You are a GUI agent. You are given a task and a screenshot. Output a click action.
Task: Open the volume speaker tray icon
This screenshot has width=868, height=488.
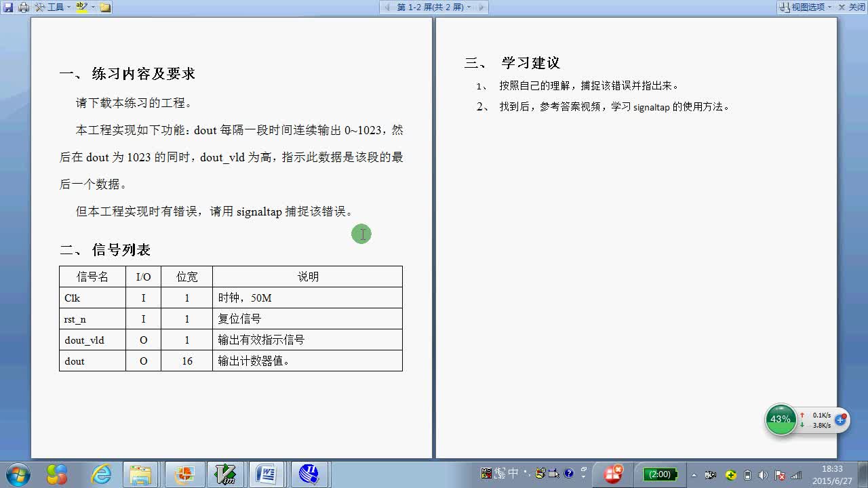763,474
